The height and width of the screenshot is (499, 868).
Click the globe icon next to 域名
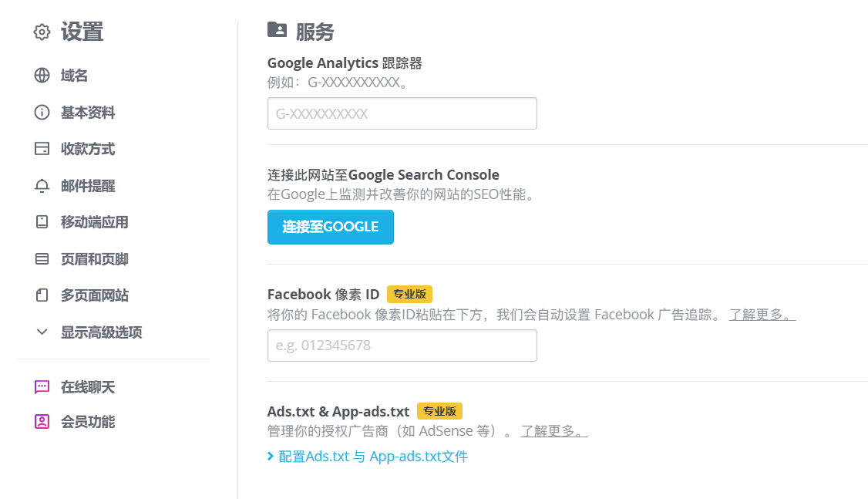[x=42, y=76]
